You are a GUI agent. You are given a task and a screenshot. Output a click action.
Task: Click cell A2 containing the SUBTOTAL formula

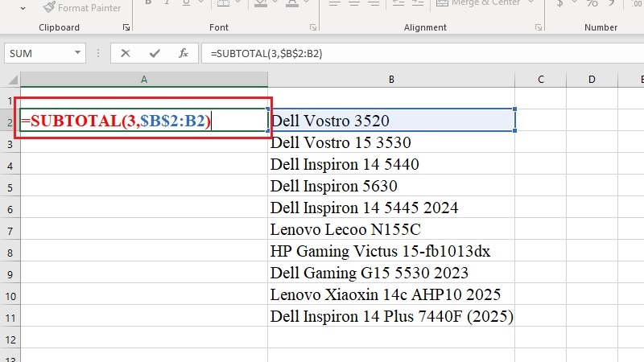pos(144,120)
